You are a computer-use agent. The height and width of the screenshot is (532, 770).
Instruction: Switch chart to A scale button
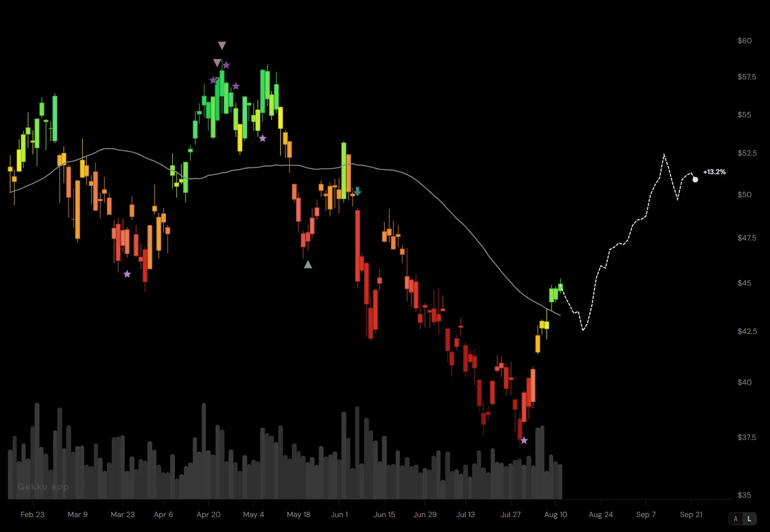pos(736,519)
